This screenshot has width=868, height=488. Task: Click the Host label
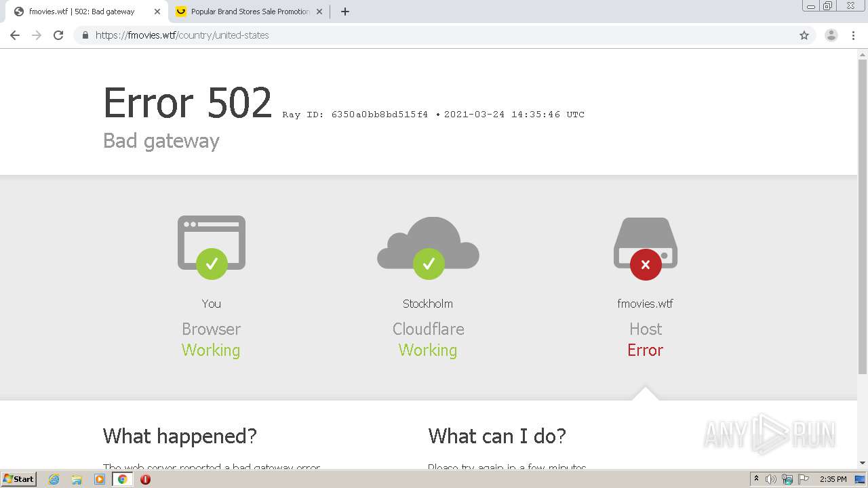(646, 329)
